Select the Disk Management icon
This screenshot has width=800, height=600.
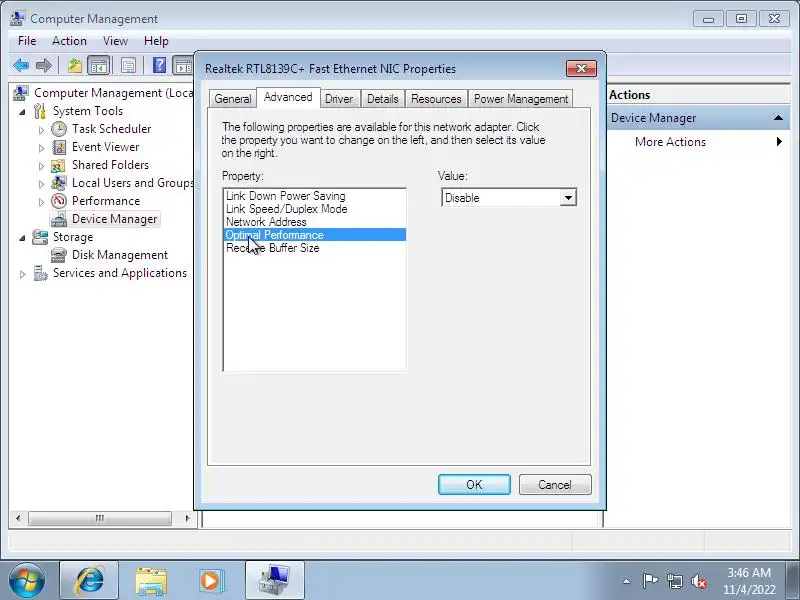pyautogui.click(x=59, y=255)
